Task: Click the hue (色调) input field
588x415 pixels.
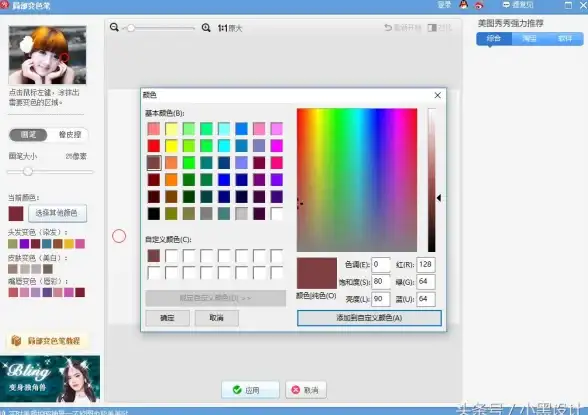Action: 381,265
